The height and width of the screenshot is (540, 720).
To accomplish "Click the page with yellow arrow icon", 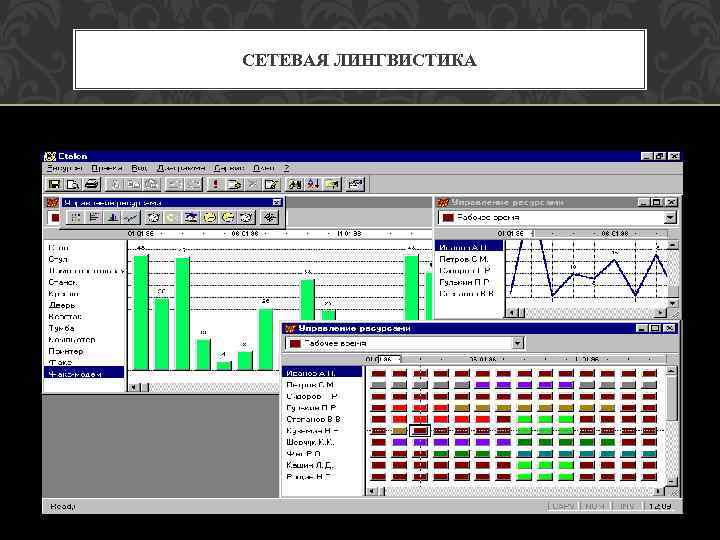I will coord(233,185).
